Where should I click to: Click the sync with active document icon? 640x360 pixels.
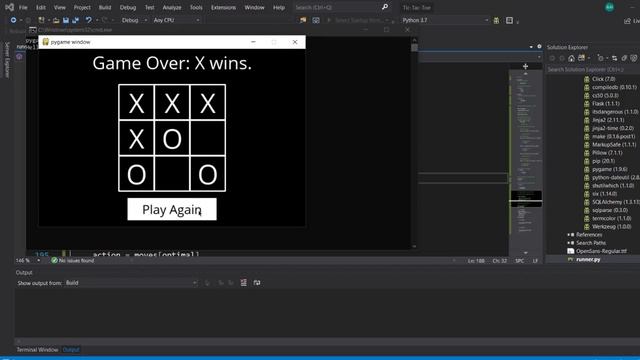pyautogui.click(x=615, y=58)
